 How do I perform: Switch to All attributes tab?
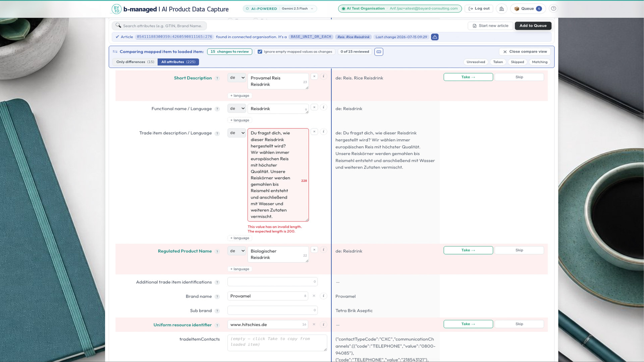(178, 62)
